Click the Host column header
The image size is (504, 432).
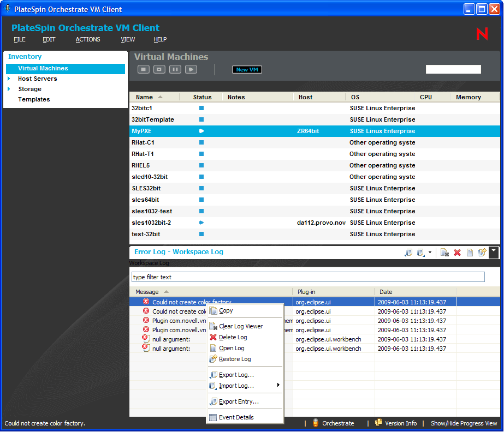[x=319, y=97]
